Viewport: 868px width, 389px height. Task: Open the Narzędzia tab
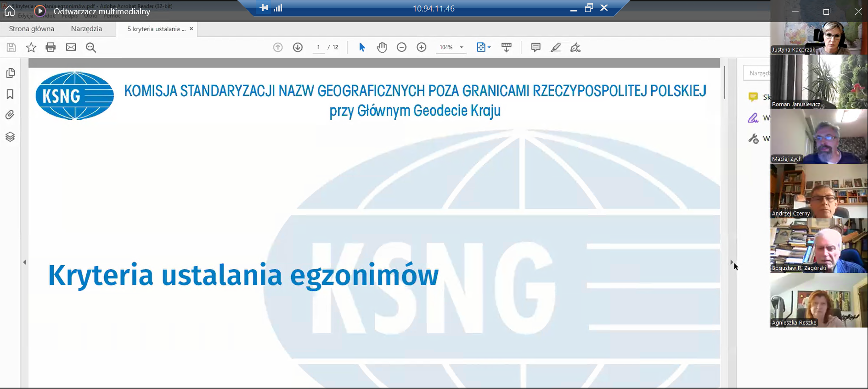tap(86, 29)
